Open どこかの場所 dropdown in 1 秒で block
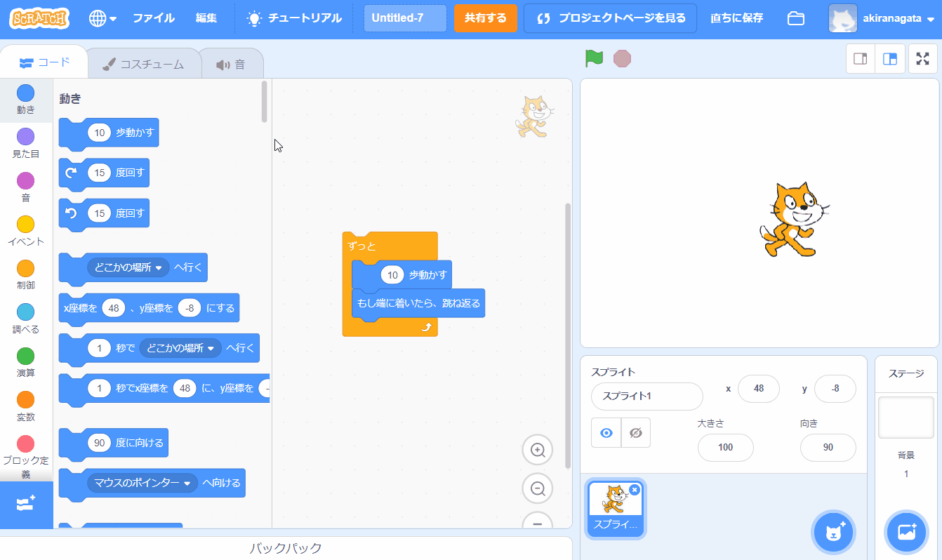Screen dimensions: 942x560 180,348
